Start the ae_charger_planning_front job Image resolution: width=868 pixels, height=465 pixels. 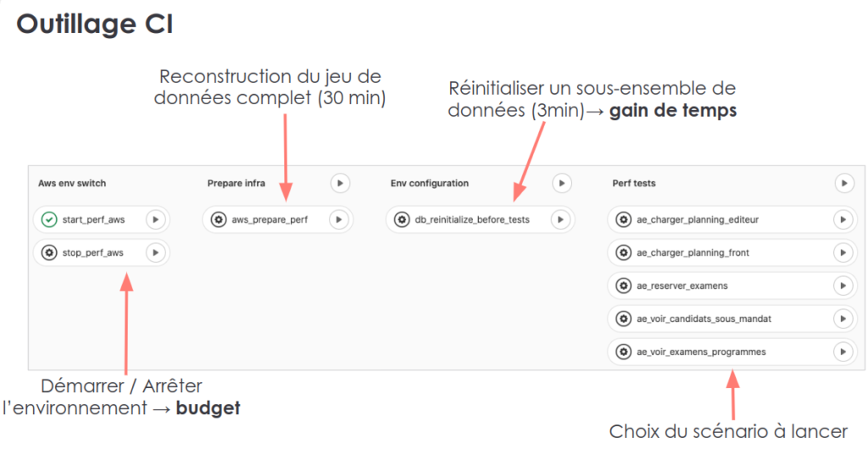pos(842,252)
